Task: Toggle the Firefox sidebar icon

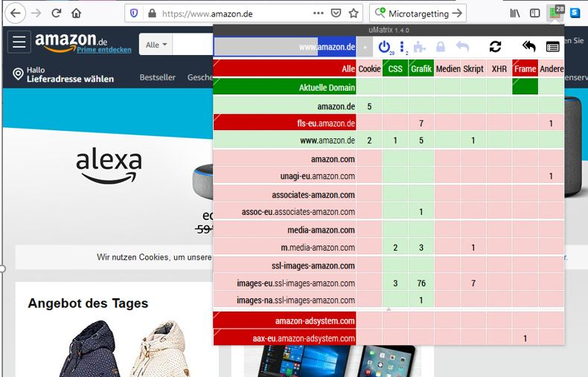Action: 534,13
